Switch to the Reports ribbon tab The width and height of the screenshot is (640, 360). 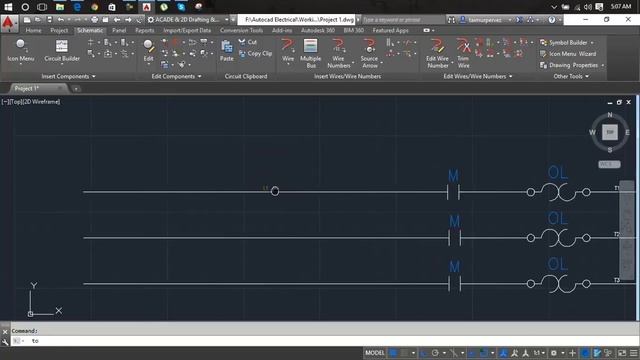click(x=144, y=31)
